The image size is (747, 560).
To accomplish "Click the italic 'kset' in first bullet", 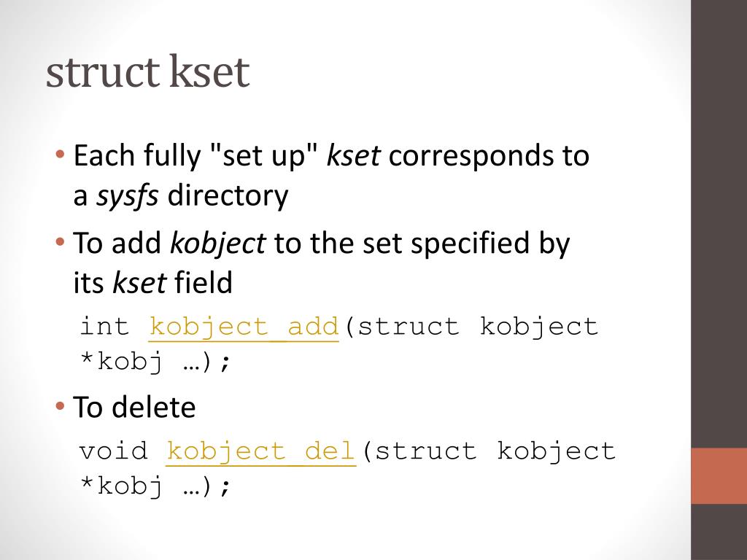I will (354, 155).
